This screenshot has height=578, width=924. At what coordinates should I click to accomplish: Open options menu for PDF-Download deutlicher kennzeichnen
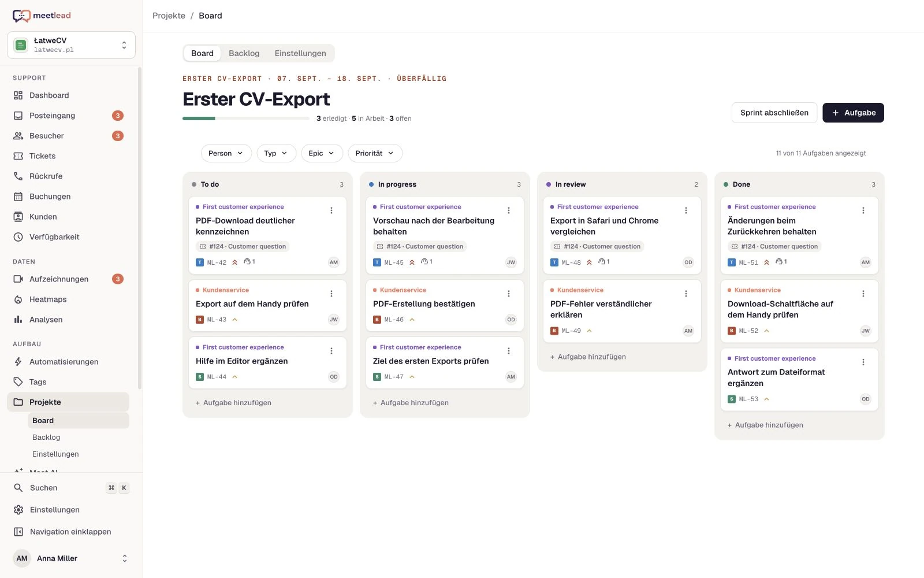pyautogui.click(x=331, y=210)
